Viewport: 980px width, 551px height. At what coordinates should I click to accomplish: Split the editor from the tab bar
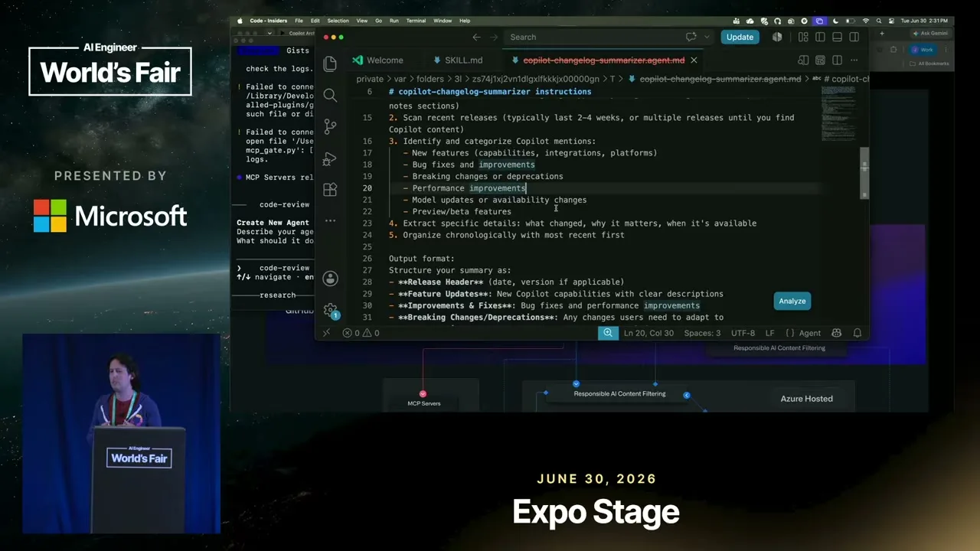click(x=837, y=60)
